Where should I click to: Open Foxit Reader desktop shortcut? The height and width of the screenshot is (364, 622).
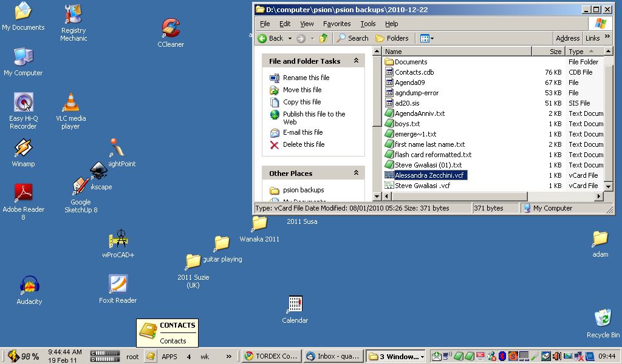pyautogui.click(x=118, y=284)
